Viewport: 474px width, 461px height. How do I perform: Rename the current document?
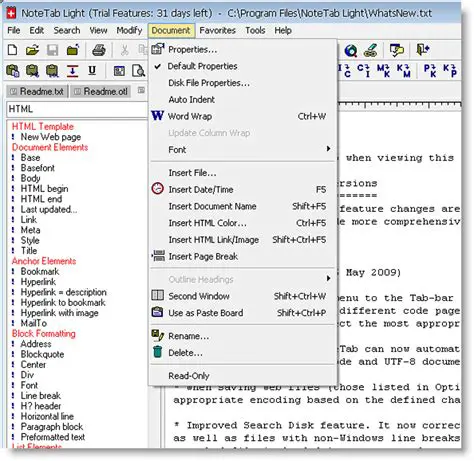click(x=243, y=336)
